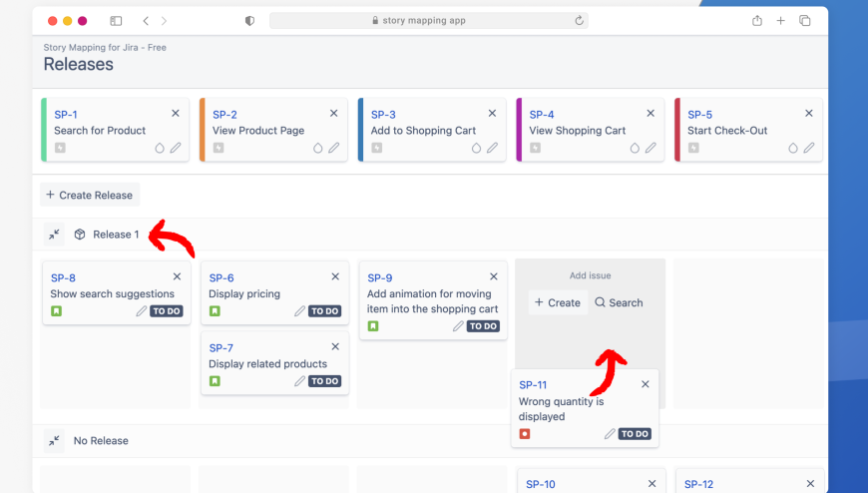
Task: Click the epic type icon on SP-5
Action: [693, 148]
